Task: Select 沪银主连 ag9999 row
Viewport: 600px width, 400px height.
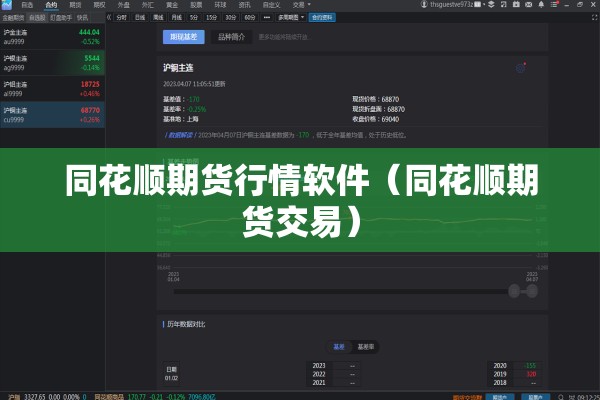Action: (52, 63)
